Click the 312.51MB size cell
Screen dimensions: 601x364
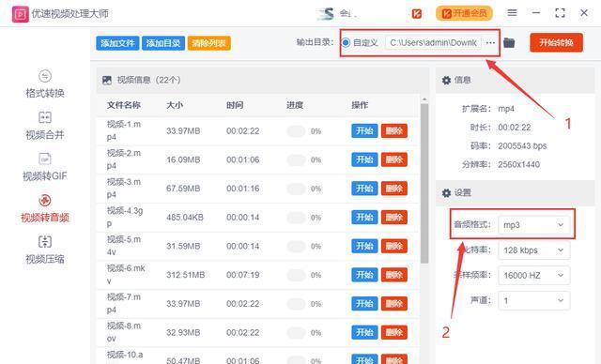[x=186, y=275]
